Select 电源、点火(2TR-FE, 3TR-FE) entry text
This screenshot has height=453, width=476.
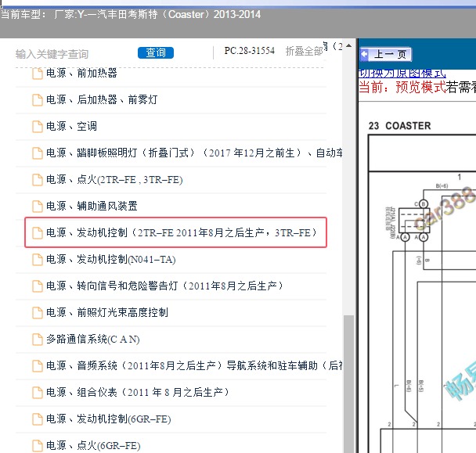[114, 180]
